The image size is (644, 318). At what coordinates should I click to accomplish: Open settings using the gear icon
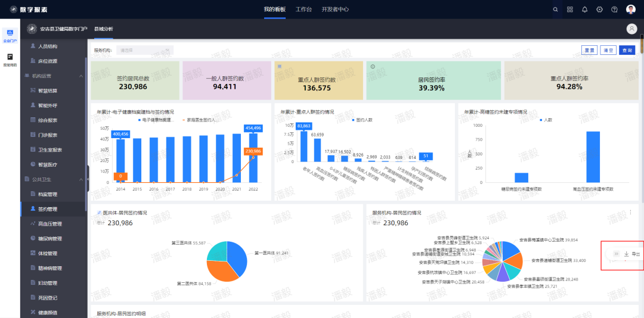pos(599,10)
